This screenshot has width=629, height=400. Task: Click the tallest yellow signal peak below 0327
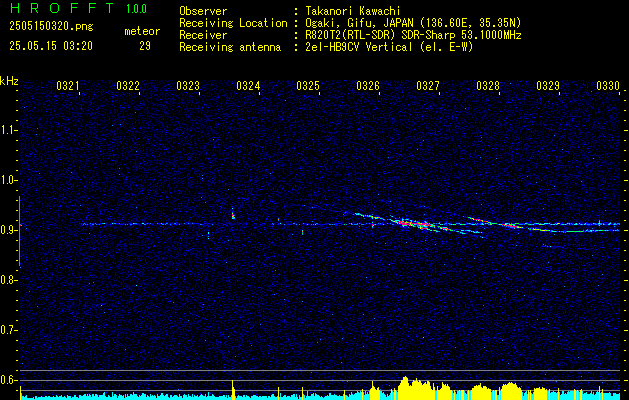coord(405,386)
